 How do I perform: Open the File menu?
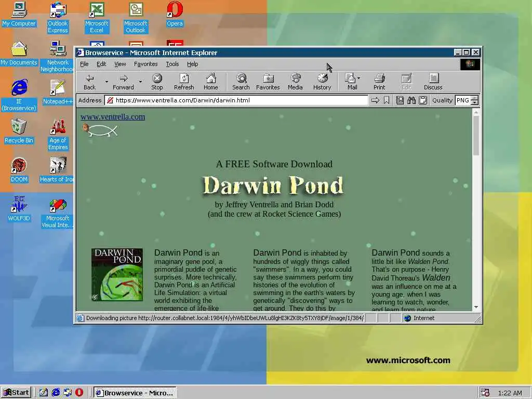coord(84,64)
